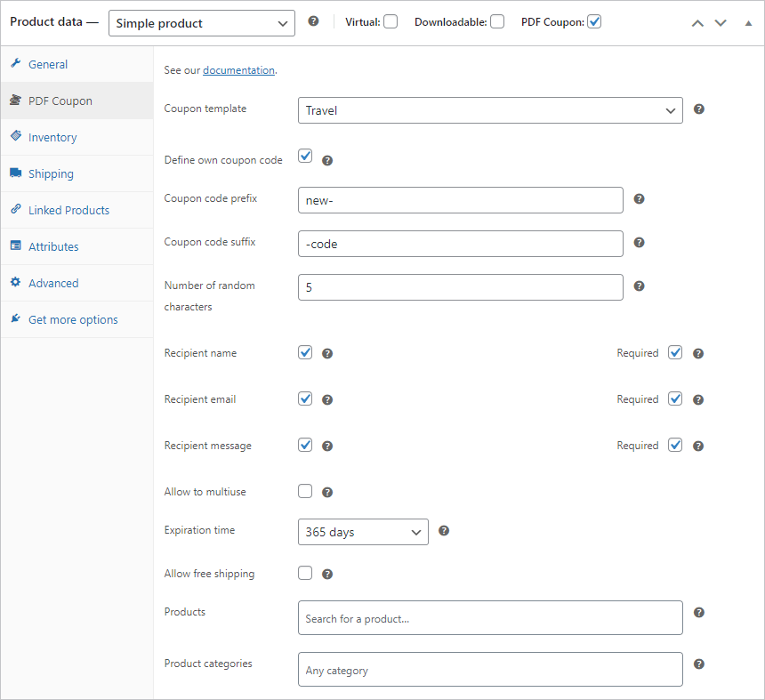Click the gear icon of Advanced tab
The image size is (765, 700).
pos(16,282)
